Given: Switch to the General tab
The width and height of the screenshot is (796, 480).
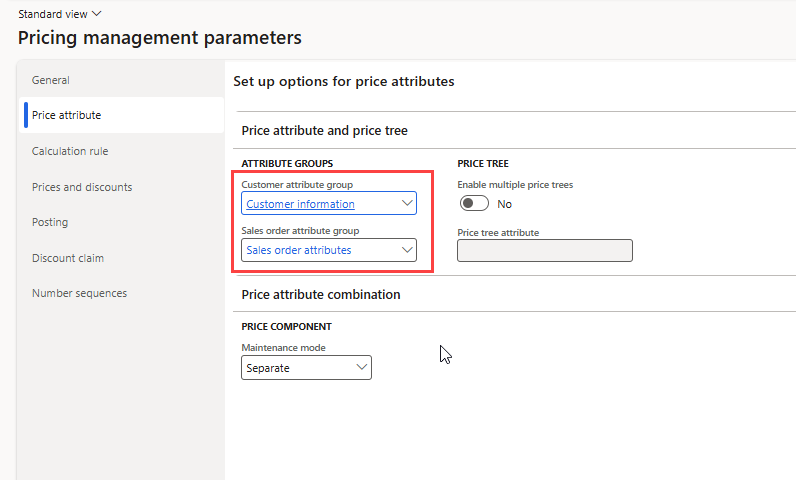Looking at the screenshot, I should (51, 80).
